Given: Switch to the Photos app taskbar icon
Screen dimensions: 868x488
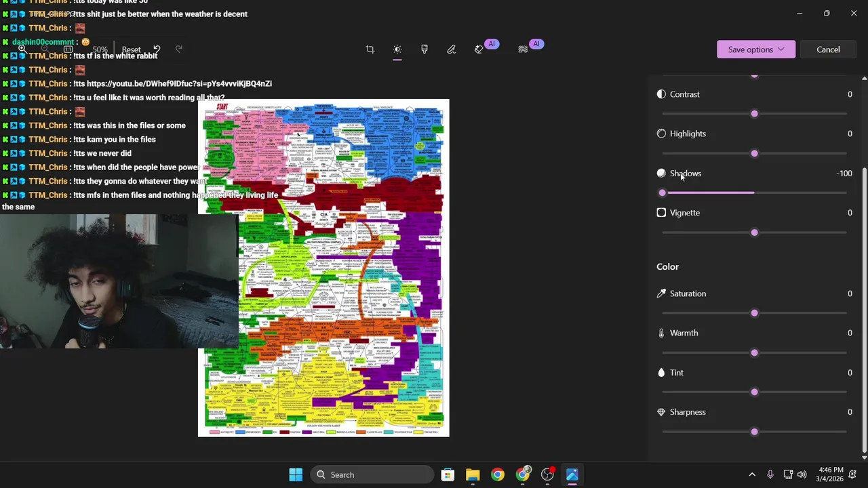Looking at the screenshot, I should (572, 474).
